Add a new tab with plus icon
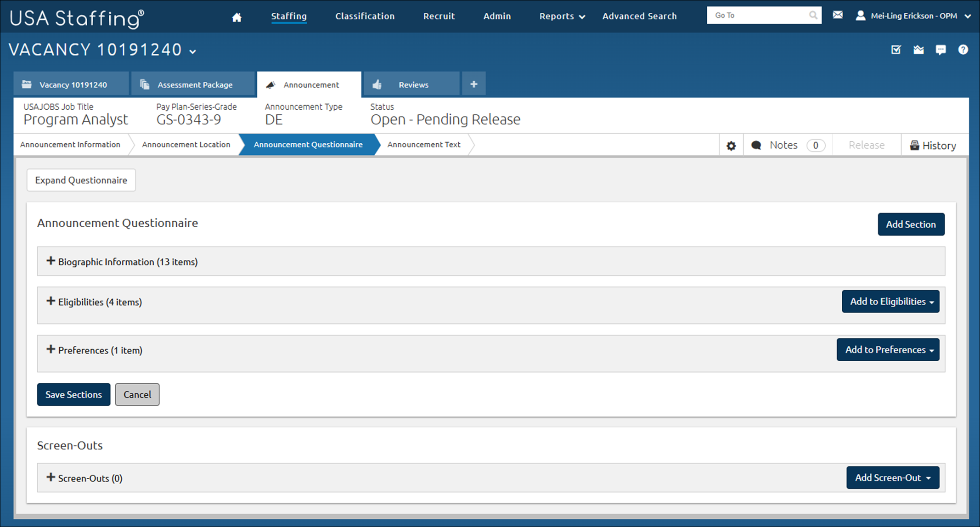The image size is (980, 527). point(474,84)
